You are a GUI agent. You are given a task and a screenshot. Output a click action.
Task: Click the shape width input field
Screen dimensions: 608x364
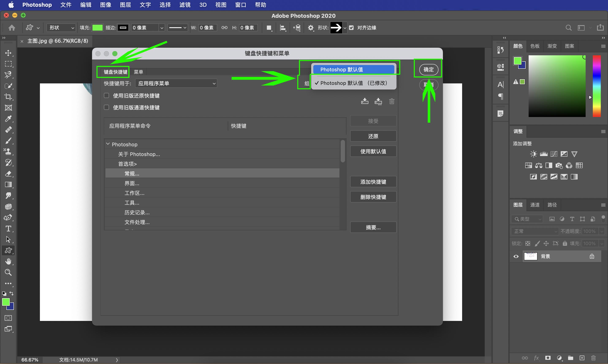point(208,28)
